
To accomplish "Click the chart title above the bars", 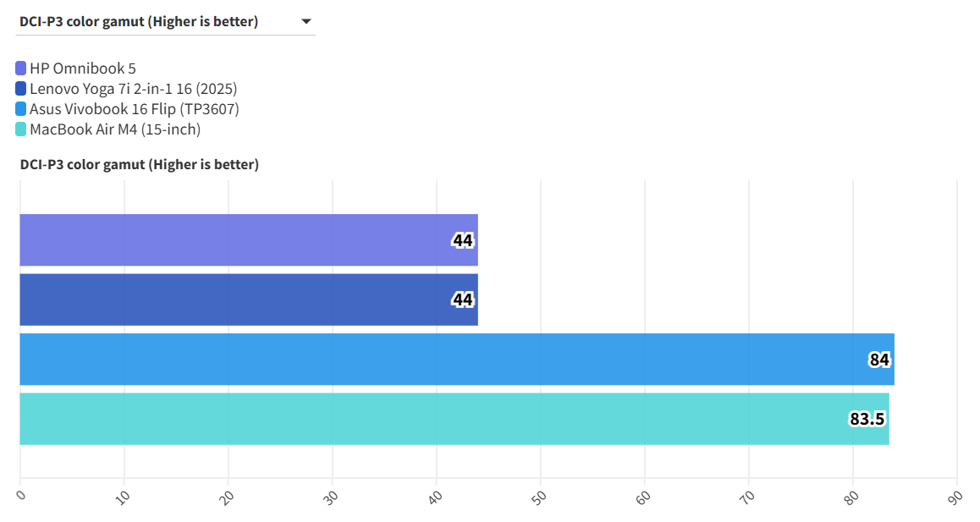I will pyautogui.click(x=140, y=164).
